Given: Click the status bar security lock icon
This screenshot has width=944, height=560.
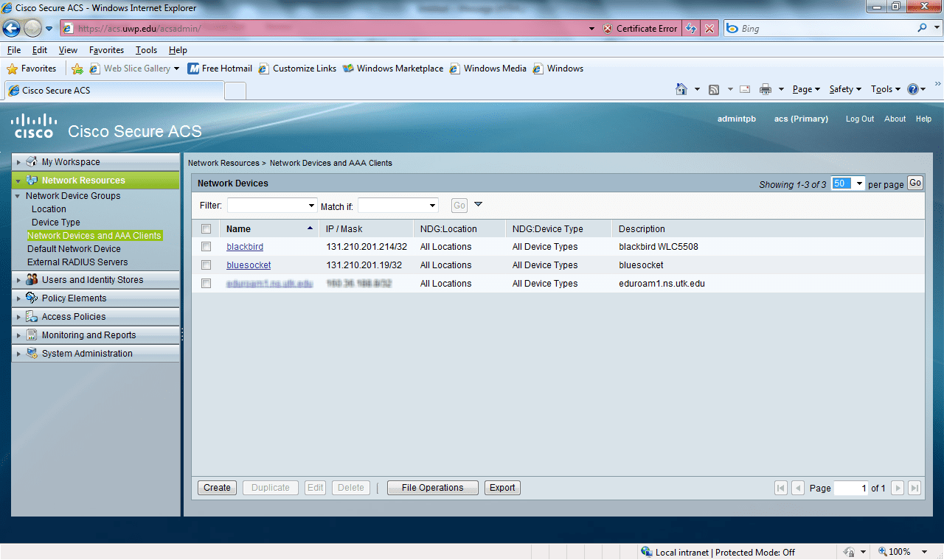Looking at the screenshot, I should coord(849,552).
